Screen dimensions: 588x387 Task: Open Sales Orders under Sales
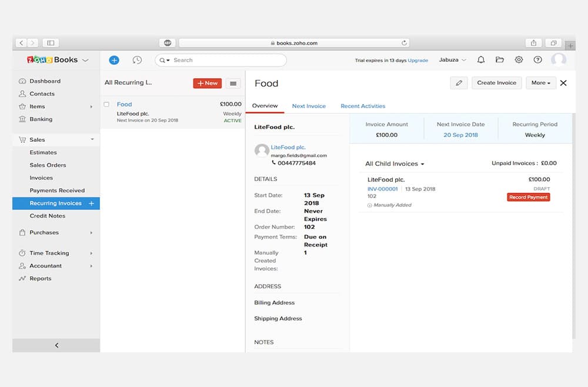tap(48, 165)
